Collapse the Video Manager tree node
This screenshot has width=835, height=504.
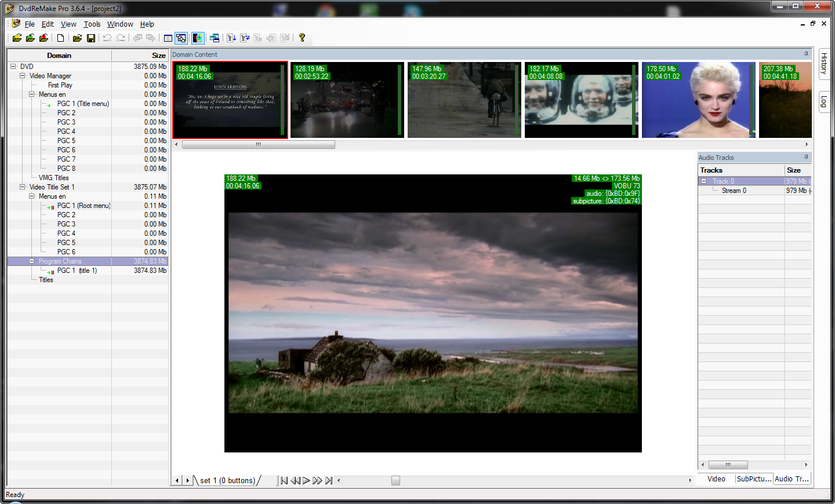tap(23, 76)
